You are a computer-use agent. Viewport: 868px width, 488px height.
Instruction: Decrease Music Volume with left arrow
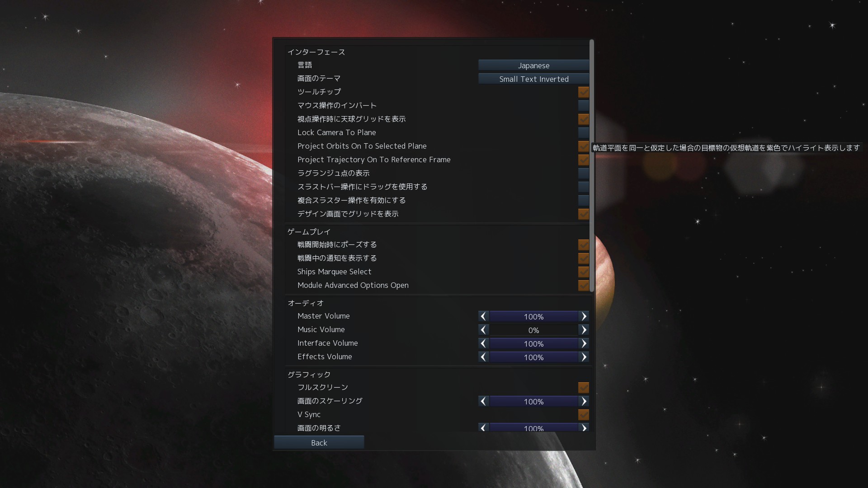point(484,330)
